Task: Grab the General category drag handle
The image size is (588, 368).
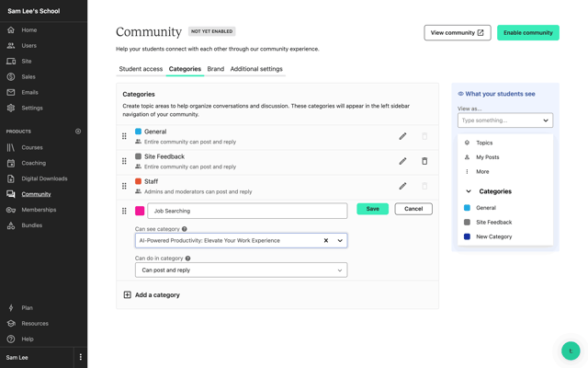Action: (124, 136)
